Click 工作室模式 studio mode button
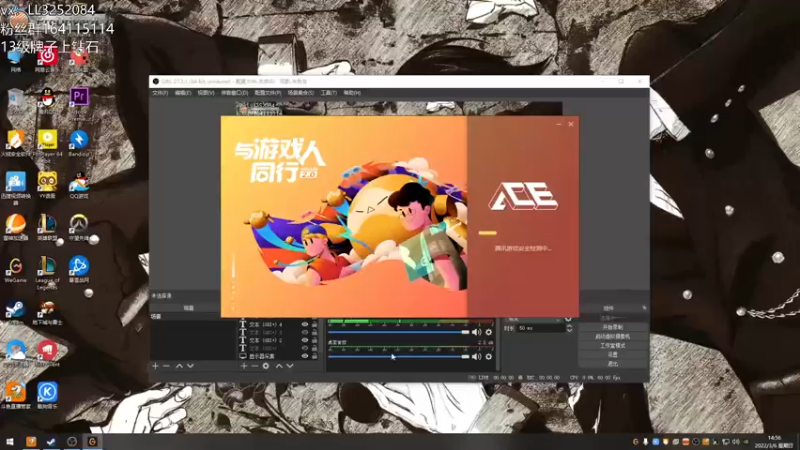Screen dimensions: 800x450 [613, 345]
